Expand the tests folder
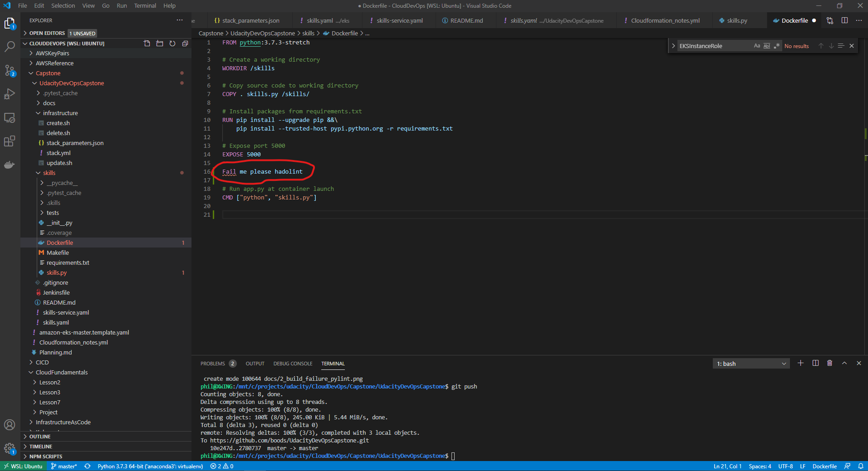Image resolution: width=868 pixels, height=471 pixels. 106,213
